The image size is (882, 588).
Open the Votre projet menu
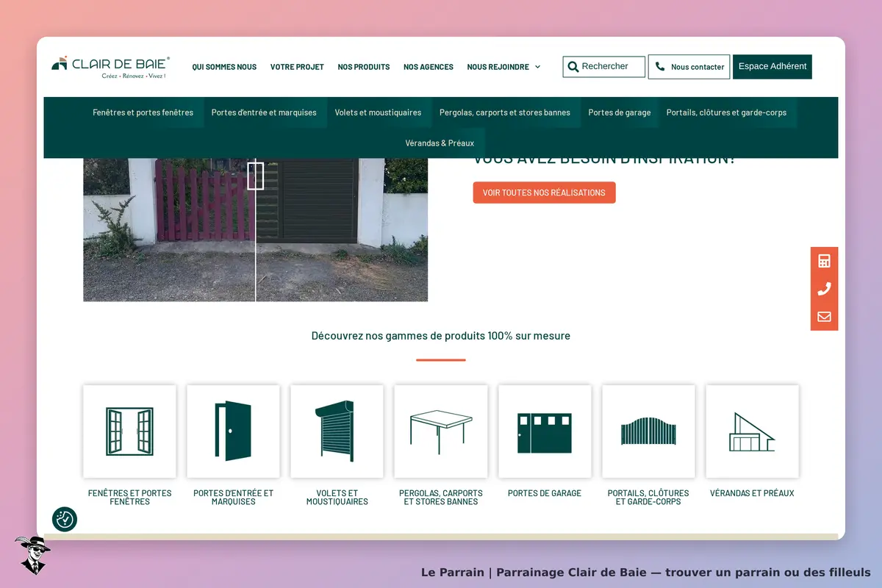(x=297, y=67)
